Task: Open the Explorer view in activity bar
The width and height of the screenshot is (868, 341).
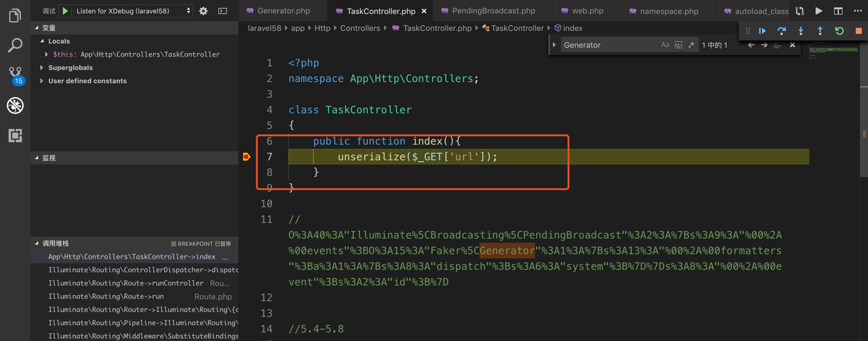Action: pyautogui.click(x=15, y=15)
